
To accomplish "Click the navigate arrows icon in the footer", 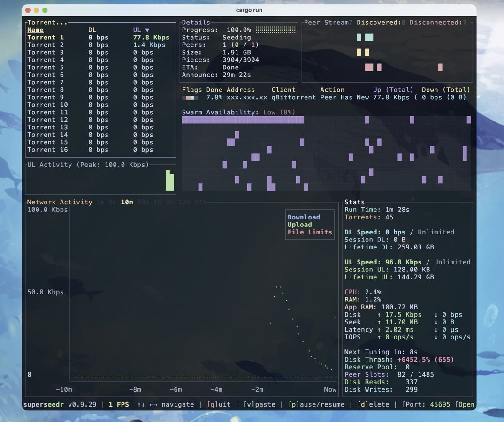I will tap(147, 404).
